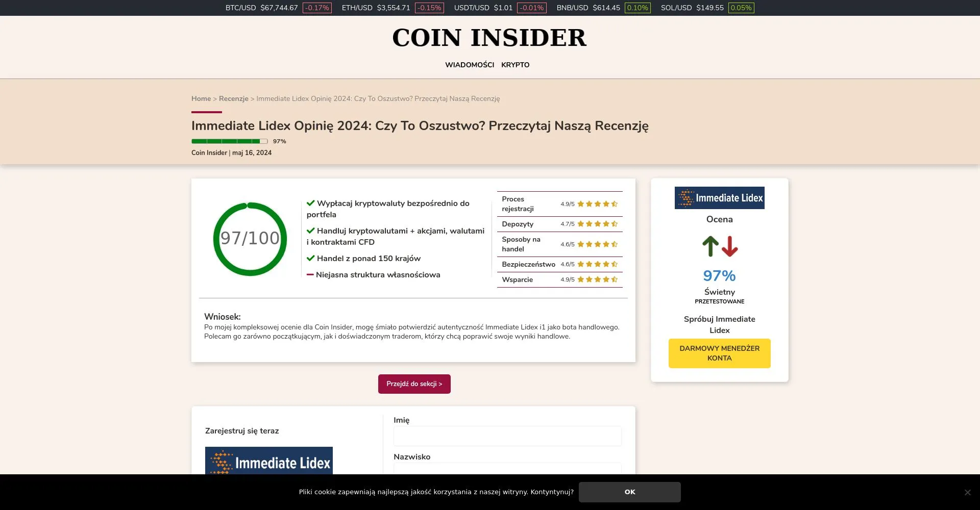980x510 pixels.
Task: Click the ETH/USD ticker entry
Action: [x=393, y=8]
